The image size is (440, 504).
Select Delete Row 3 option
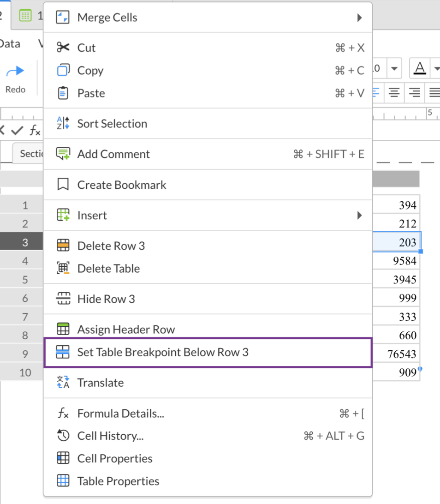point(208,246)
